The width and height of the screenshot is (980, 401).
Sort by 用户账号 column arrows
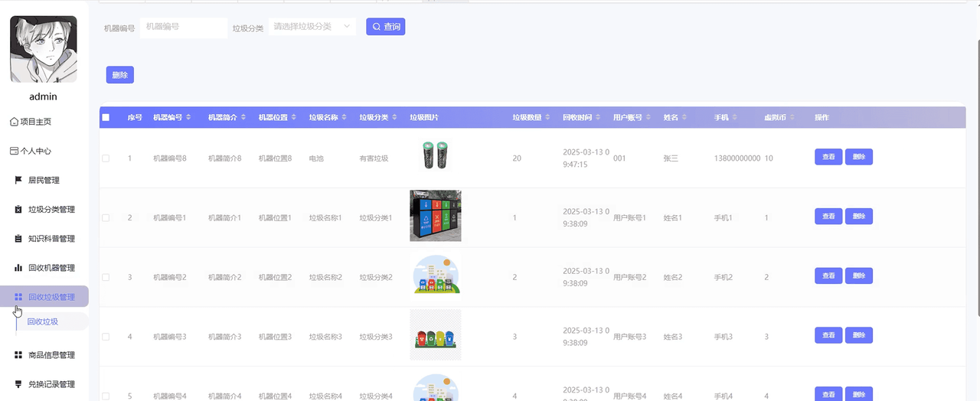point(649,118)
